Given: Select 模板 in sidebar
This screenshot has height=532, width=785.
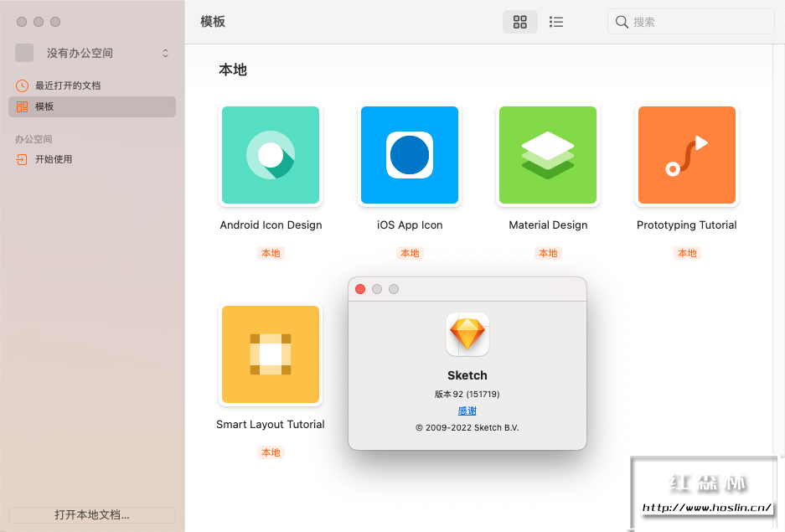Looking at the screenshot, I should tap(92, 106).
